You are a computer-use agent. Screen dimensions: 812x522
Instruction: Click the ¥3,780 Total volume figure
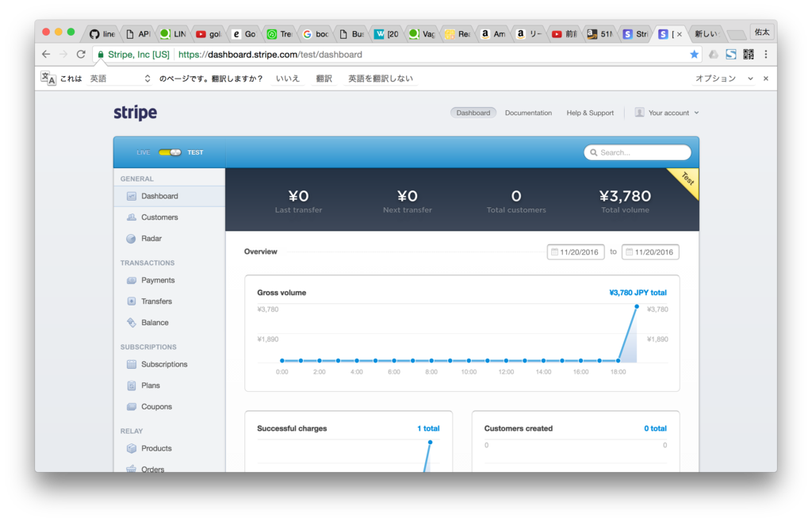(625, 196)
